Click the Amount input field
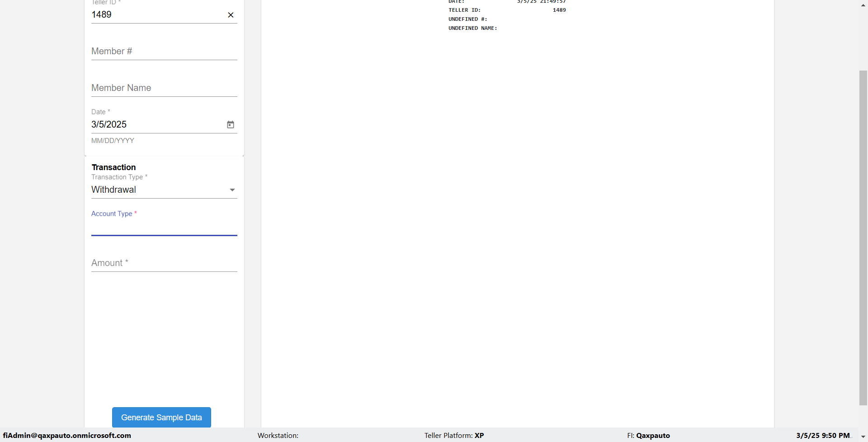Viewport: 868px width, 442px height. tap(164, 263)
